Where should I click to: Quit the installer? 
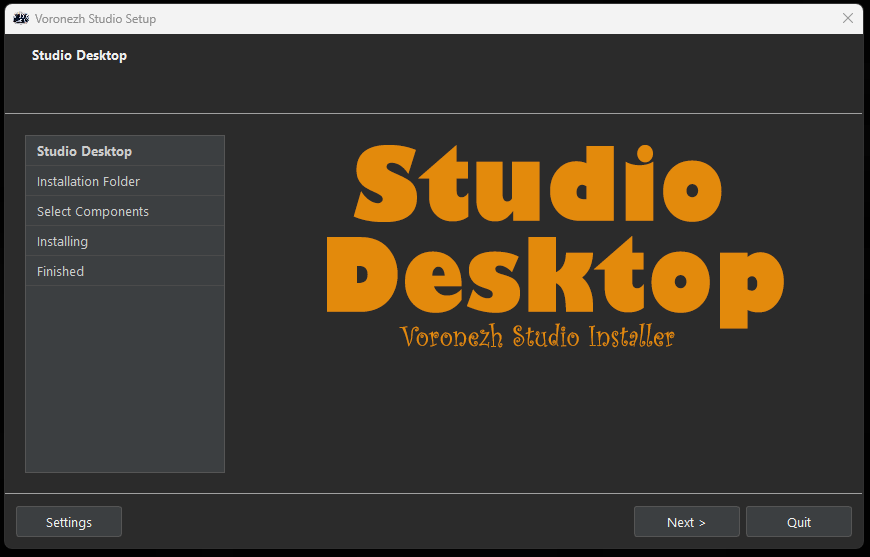(798, 521)
